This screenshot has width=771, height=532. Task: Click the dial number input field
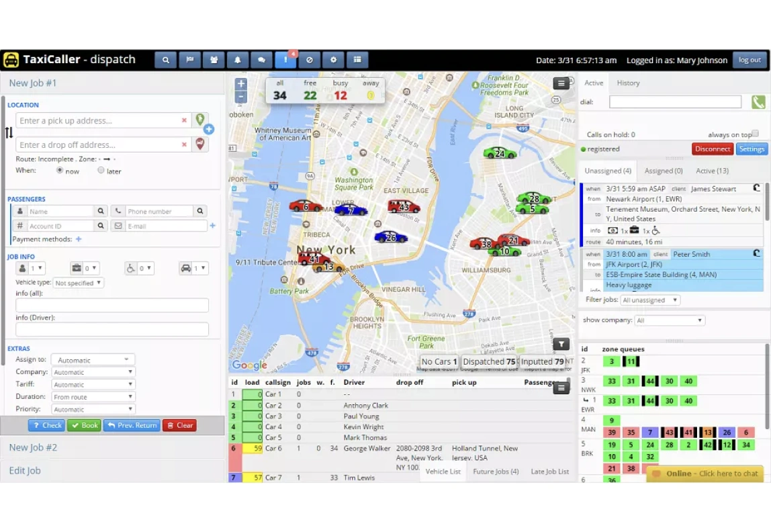click(x=675, y=102)
